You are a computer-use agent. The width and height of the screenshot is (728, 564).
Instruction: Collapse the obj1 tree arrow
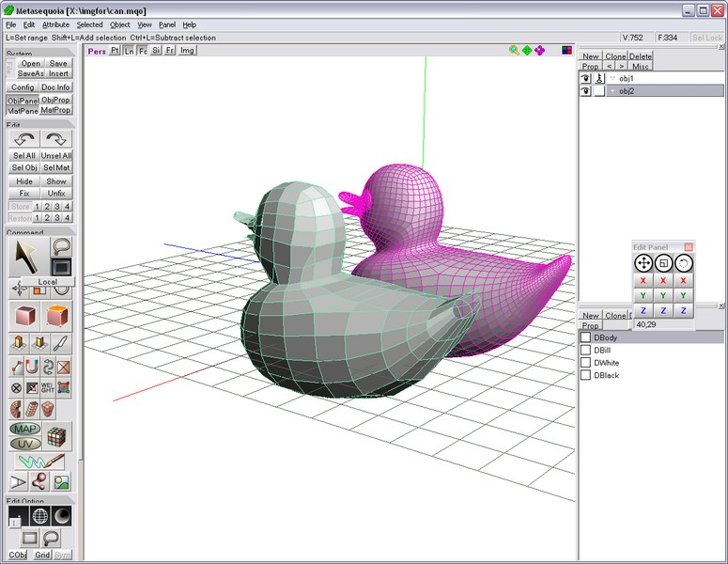pos(612,79)
